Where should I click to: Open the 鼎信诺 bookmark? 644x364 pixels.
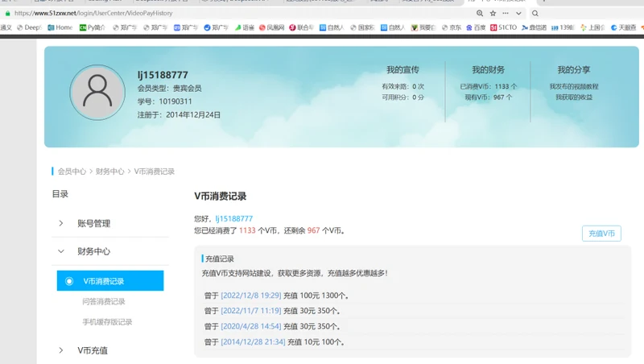tap(535, 27)
